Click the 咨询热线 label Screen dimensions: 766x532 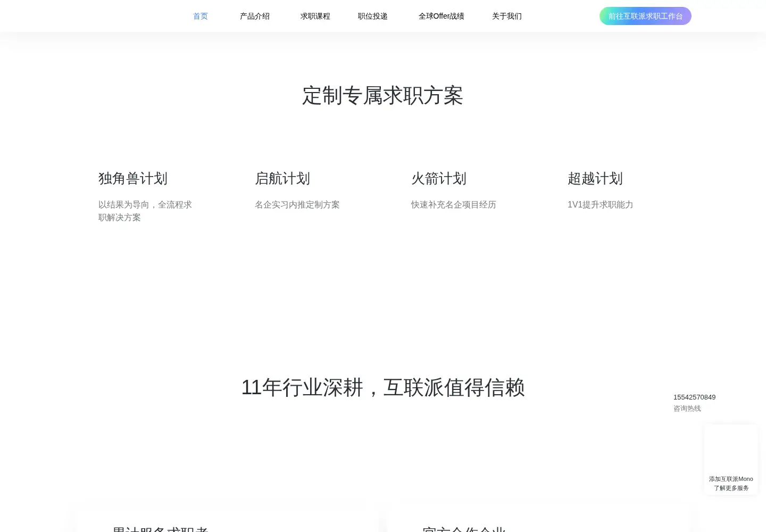687,408
